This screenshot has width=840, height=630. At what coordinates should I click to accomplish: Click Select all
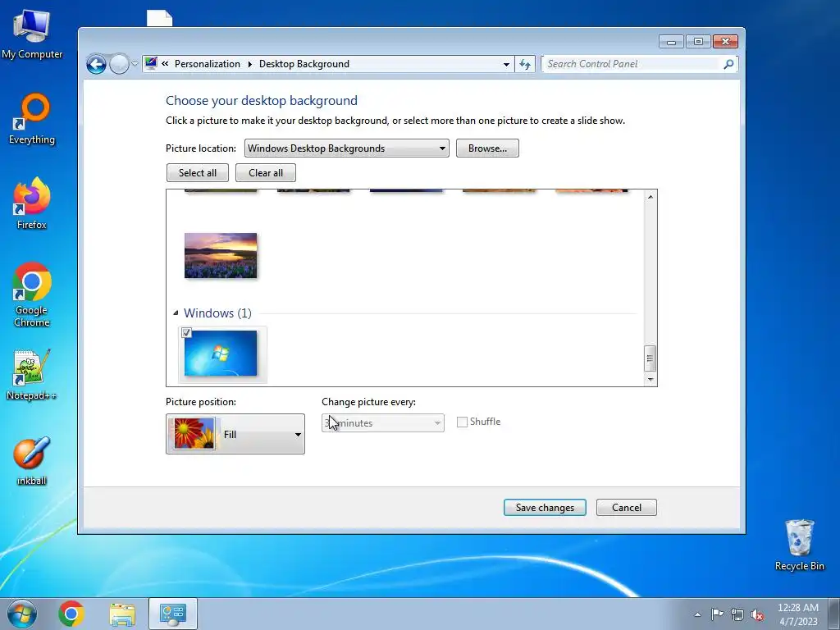point(198,173)
